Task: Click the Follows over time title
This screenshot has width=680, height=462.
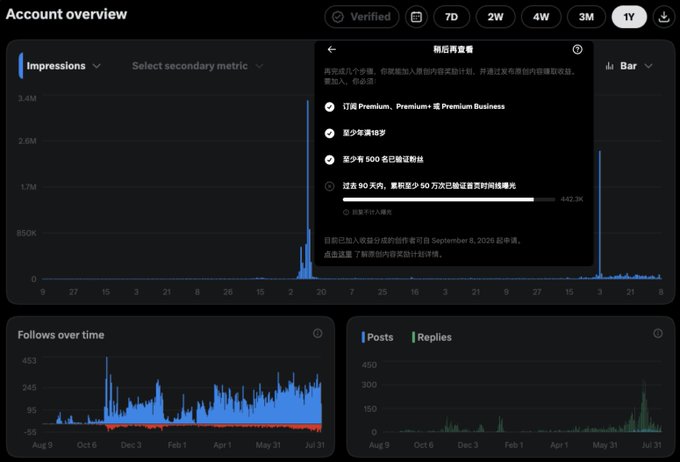Action: click(x=61, y=335)
